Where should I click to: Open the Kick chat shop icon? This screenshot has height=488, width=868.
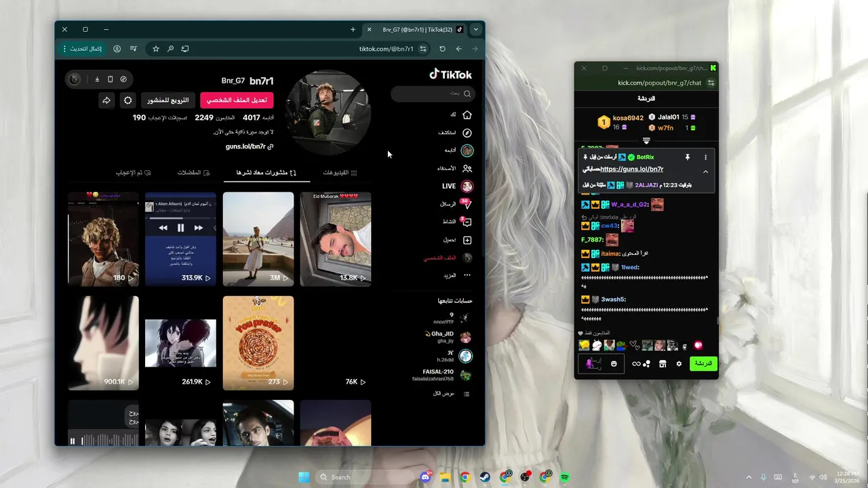tap(663, 364)
